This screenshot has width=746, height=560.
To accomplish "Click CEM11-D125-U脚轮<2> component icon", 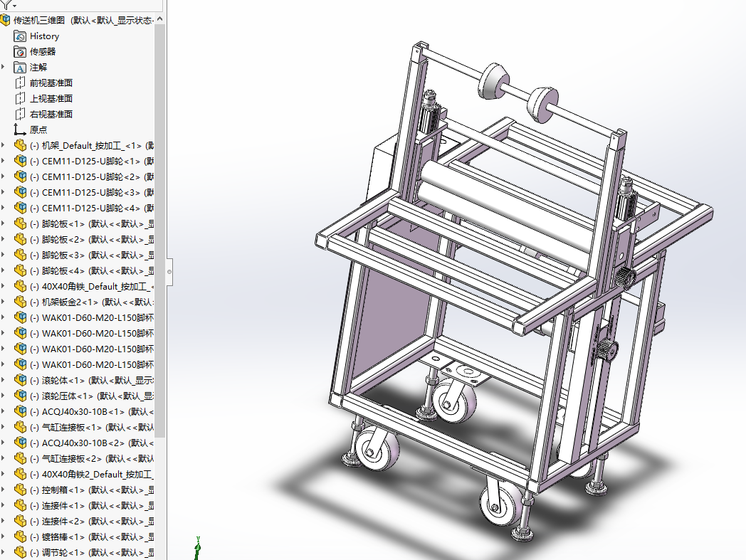I will (x=20, y=177).
